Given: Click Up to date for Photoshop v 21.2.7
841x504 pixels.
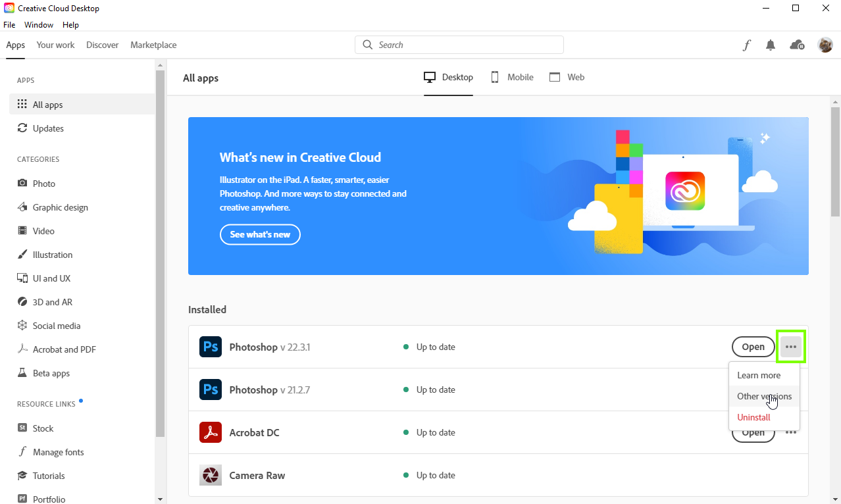Looking at the screenshot, I should click(x=429, y=390).
